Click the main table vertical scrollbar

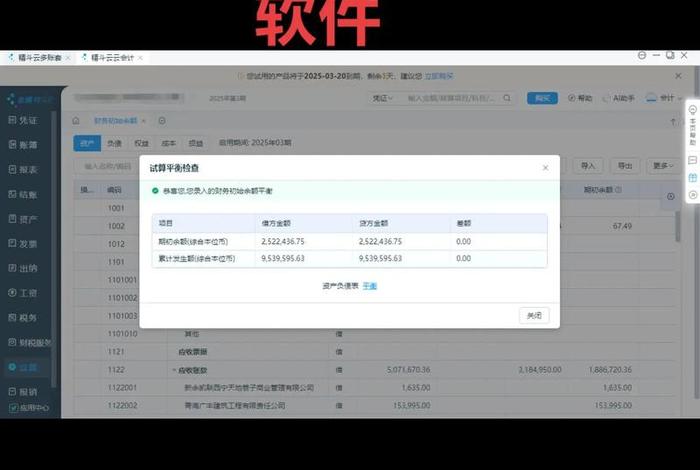click(678, 227)
